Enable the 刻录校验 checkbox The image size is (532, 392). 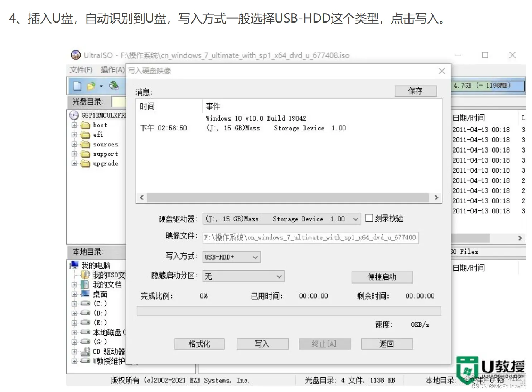tap(369, 218)
